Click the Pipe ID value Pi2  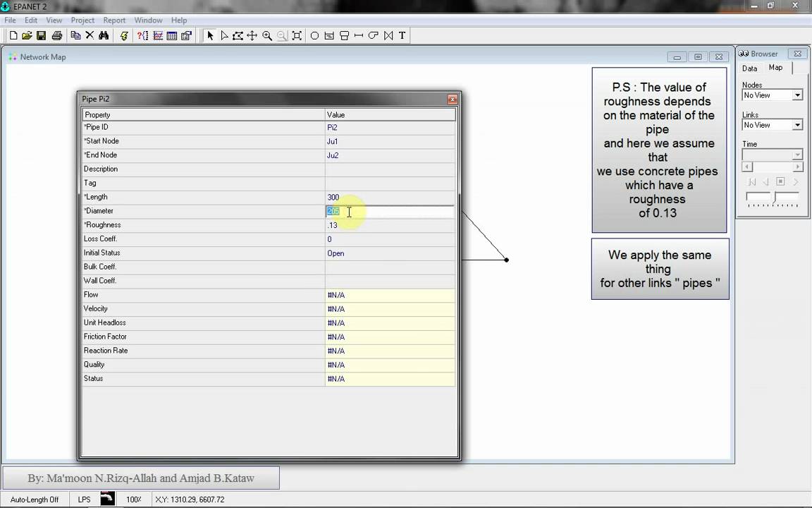(333, 127)
